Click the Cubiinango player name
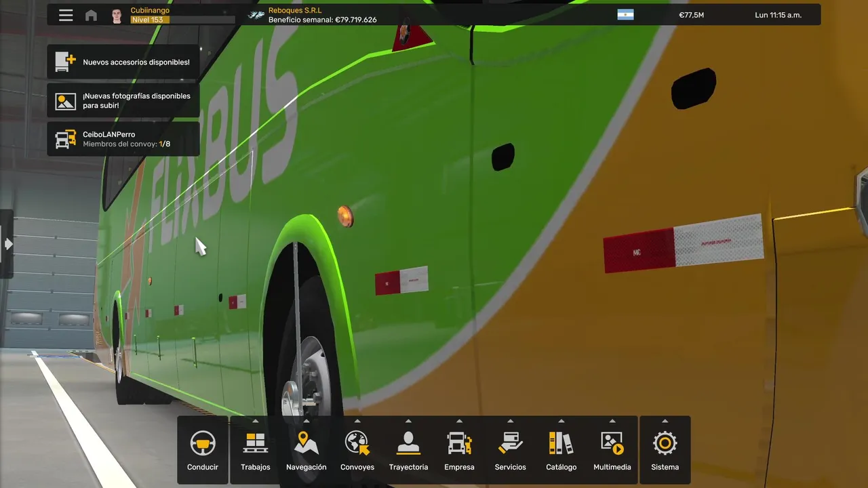Screen dimensions: 868x488 pyautogui.click(x=150, y=10)
